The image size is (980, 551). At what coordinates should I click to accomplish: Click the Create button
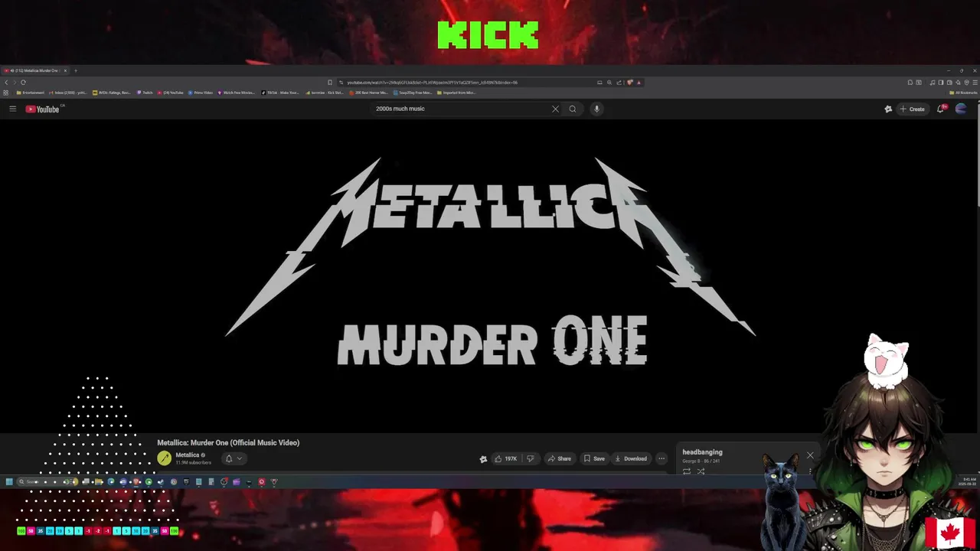tap(912, 109)
